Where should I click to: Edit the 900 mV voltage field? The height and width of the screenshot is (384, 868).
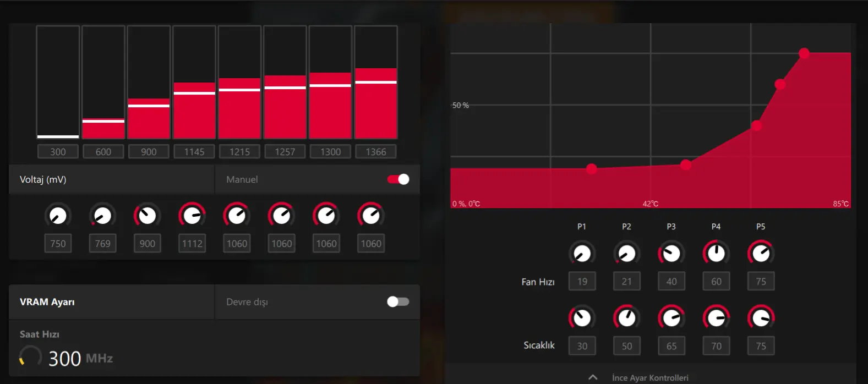(x=147, y=244)
